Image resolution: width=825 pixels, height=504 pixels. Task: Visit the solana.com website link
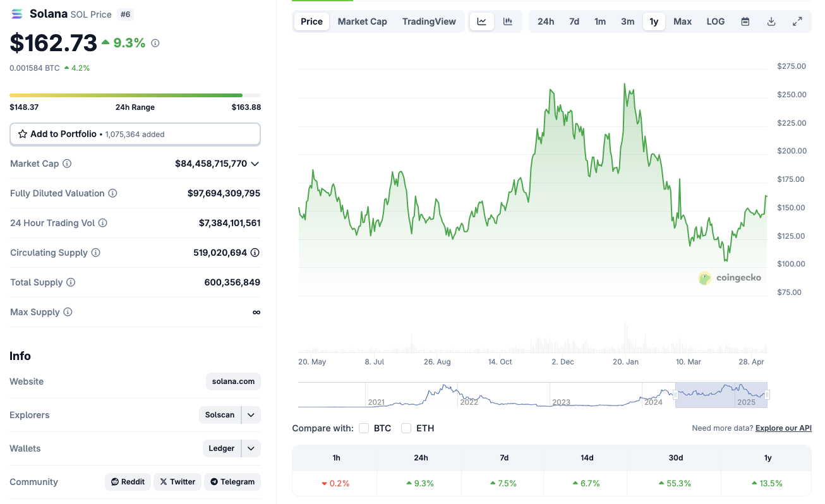tap(233, 381)
